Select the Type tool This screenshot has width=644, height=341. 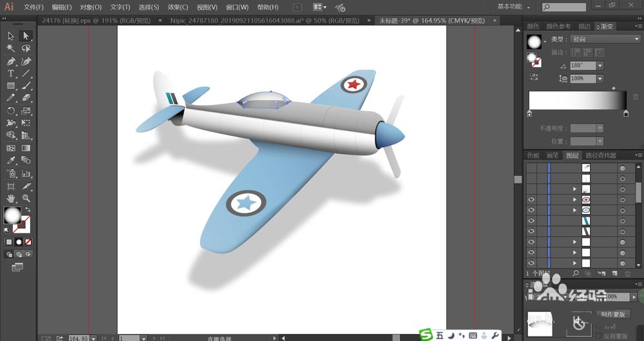11,73
